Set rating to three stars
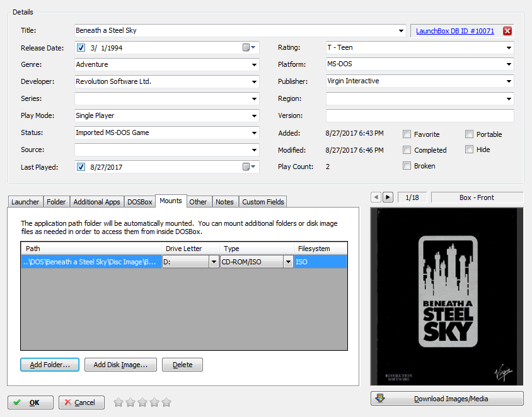 [142, 402]
